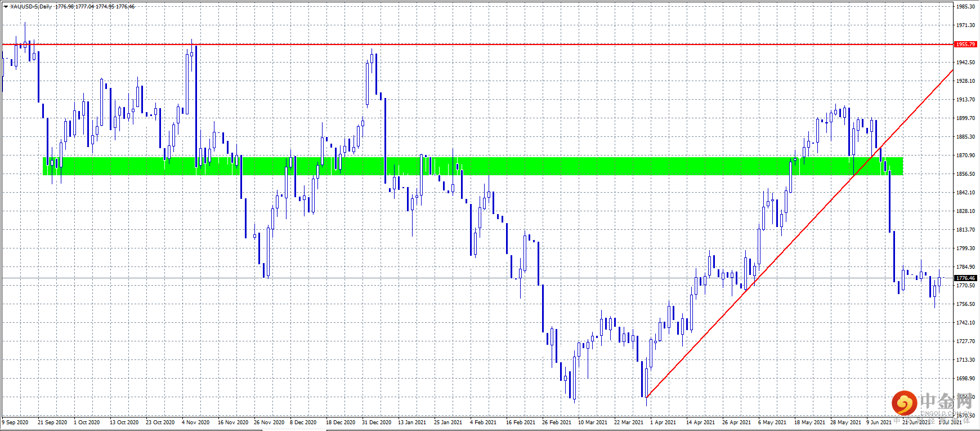Click the 18 May 2021 date label
This screenshot has width=980, height=431.
[809, 423]
